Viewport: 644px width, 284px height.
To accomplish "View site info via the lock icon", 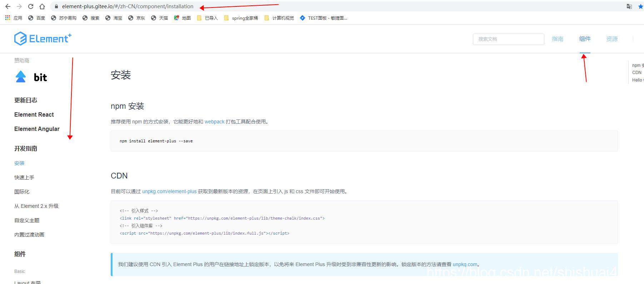I will pos(56,6).
